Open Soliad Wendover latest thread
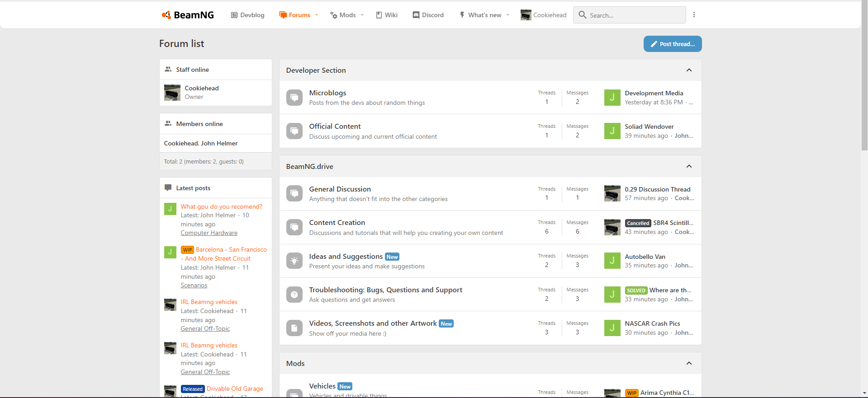This screenshot has height=398, width=868. click(x=649, y=126)
